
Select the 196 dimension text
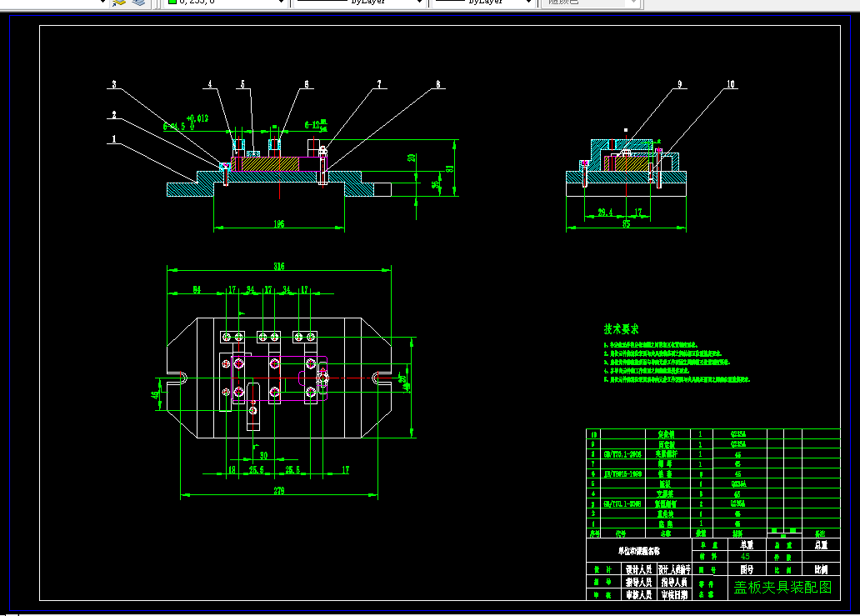[x=278, y=223]
